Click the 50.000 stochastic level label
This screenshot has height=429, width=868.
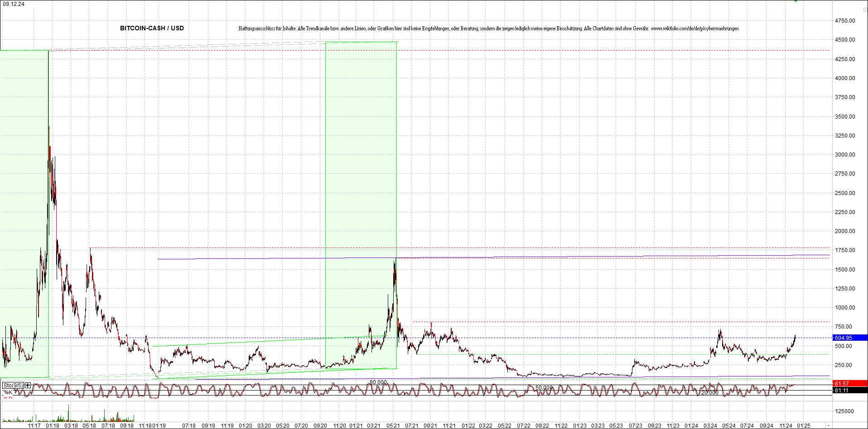544,388
